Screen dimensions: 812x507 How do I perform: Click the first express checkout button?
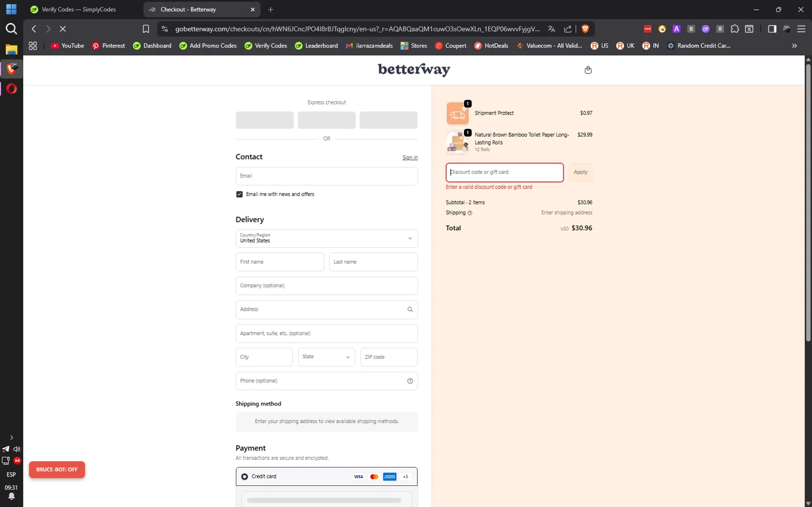(x=265, y=120)
